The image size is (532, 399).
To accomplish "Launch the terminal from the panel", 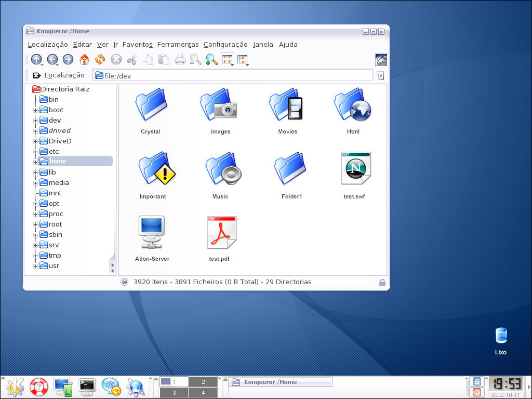I will (x=87, y=387).
